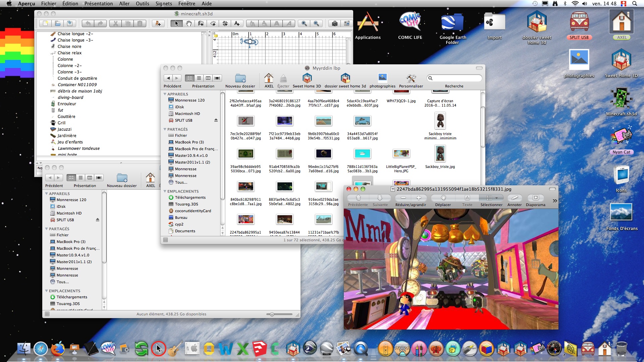Click toolbar hide pill button in Myyrddin lbp titlebar
The height and width of the screenshot is (362, 644).
pos(479,68)
